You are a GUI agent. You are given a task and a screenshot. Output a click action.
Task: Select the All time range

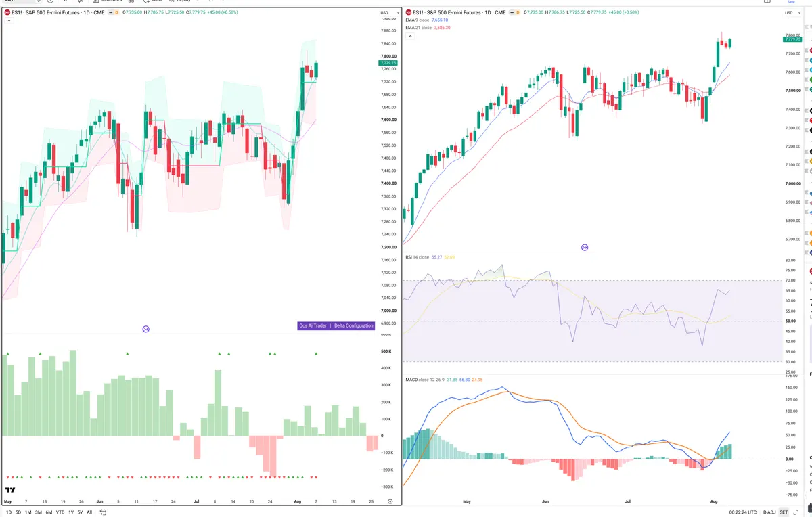[89, 512]
